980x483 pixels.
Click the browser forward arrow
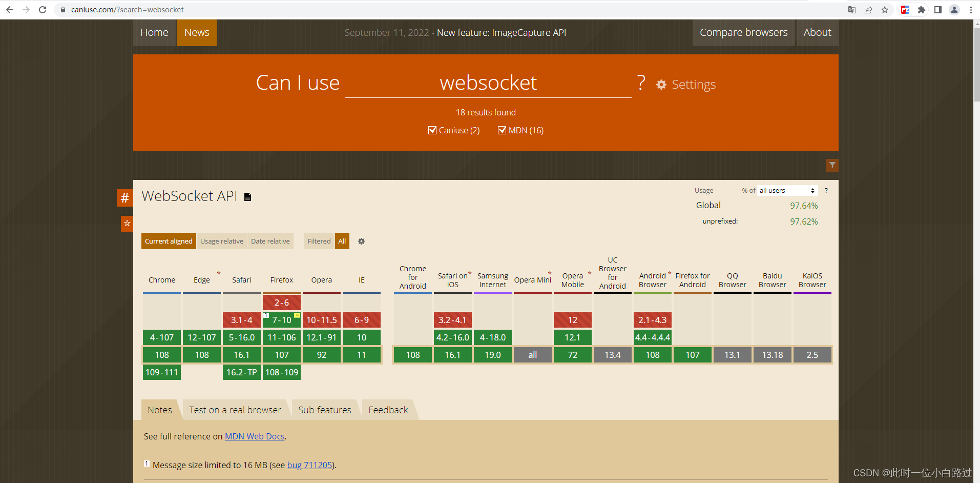(26, 10)
